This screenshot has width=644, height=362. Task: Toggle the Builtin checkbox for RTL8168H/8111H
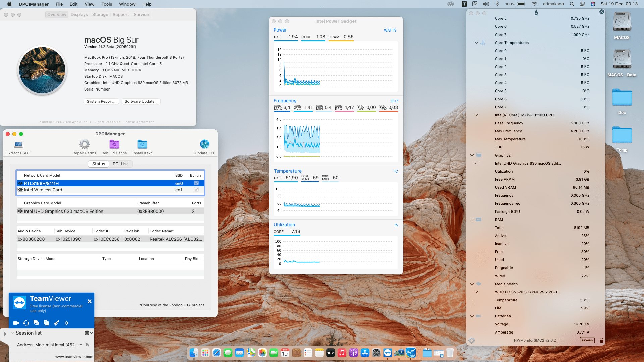pos(196,183)
